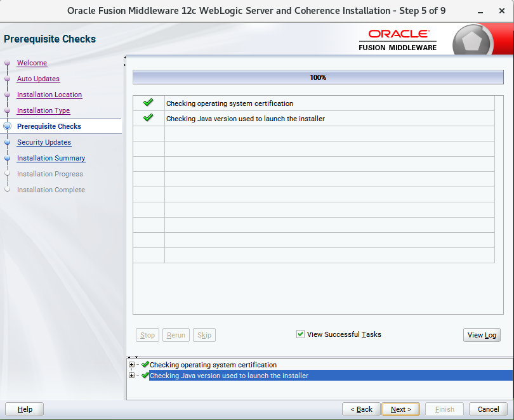The height and width of the screenshot is (420, 514).
Task: Click green check icon in operating system log tree
Action: (145, 365)
